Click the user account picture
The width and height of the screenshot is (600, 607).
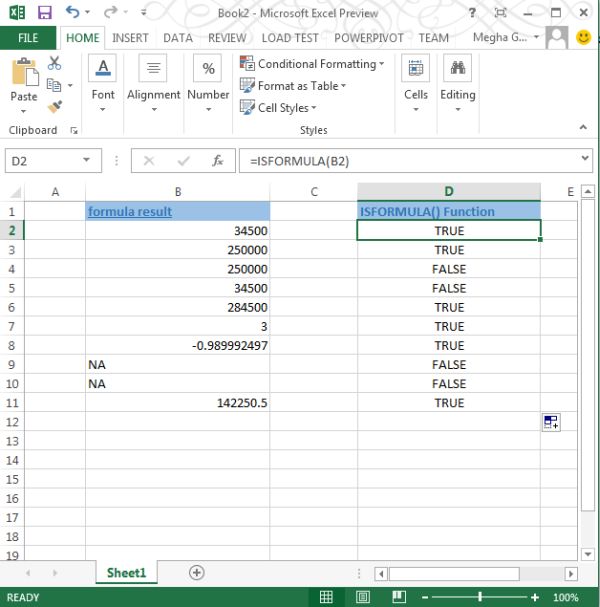557,38
